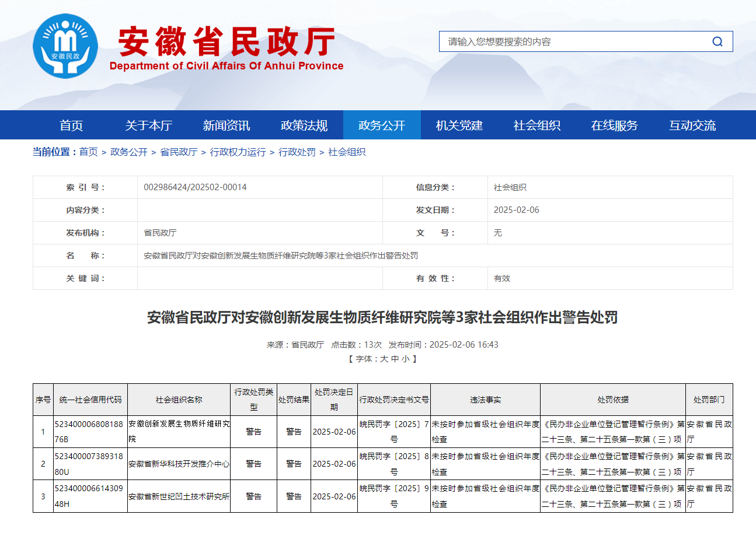Select the 政务公开 navigation tab
Screen dimensions: 756x546
click(382, 125)
